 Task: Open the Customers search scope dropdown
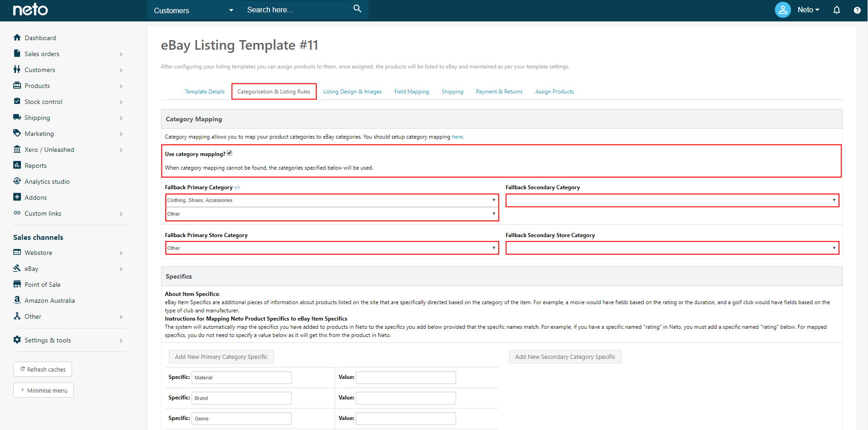coord(194,10)
